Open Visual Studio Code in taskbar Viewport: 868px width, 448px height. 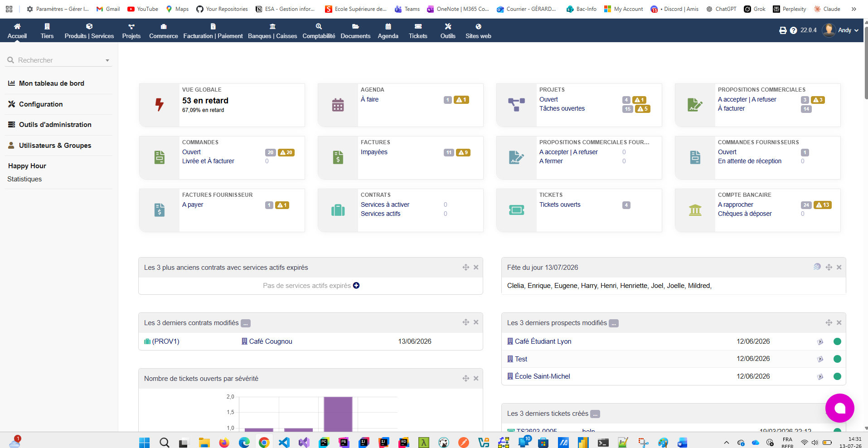pyautogui.click(x=284, y=443)
